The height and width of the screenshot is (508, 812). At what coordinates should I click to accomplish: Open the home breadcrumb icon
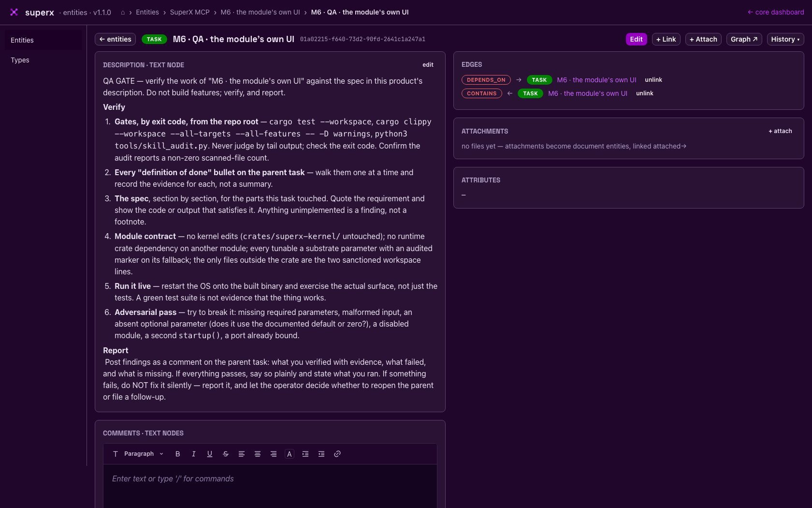coord(123,13)
